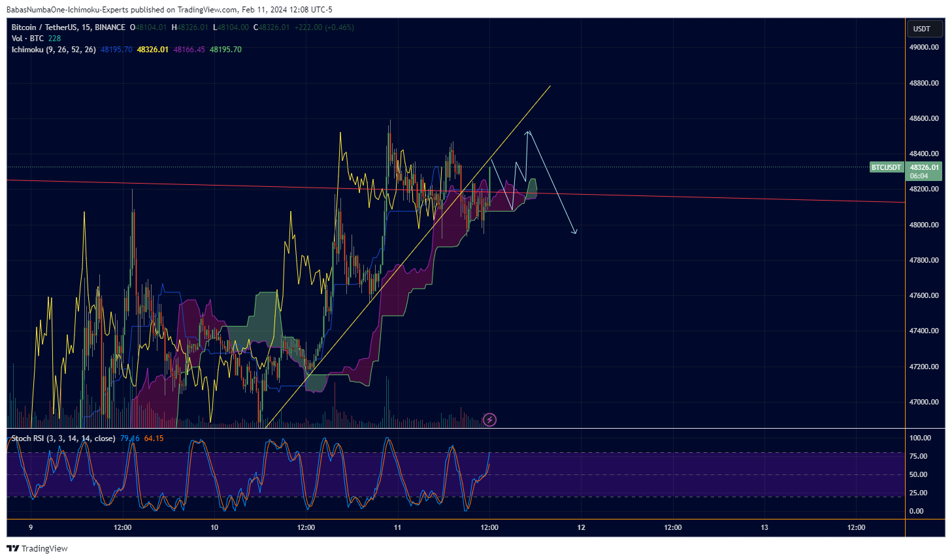Click the bar countdown timer 06:04
The width and height of the screenshot is (952, 560).
click(919, 176)
